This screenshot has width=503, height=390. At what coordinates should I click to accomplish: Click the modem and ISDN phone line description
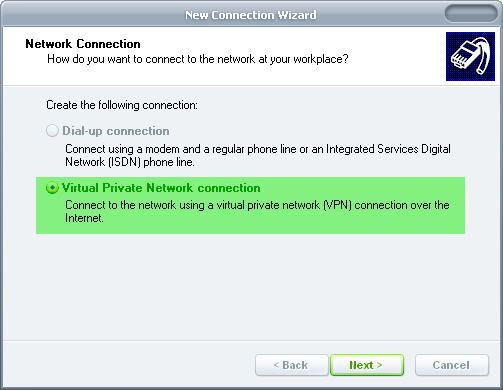pyautogui.click(x=258, y=155)
